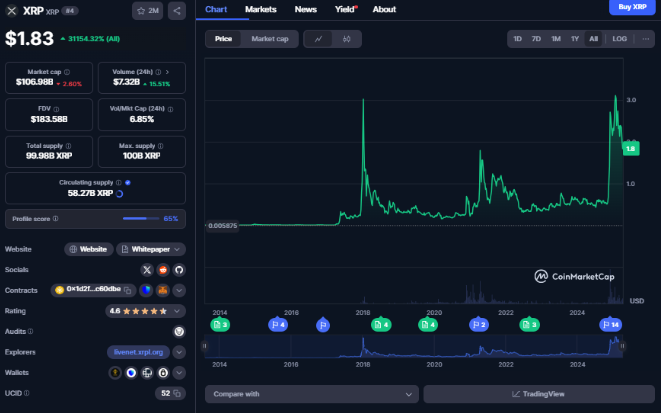Click the Buy XRP button
665x413 pixels.
[x=632, y=7]
